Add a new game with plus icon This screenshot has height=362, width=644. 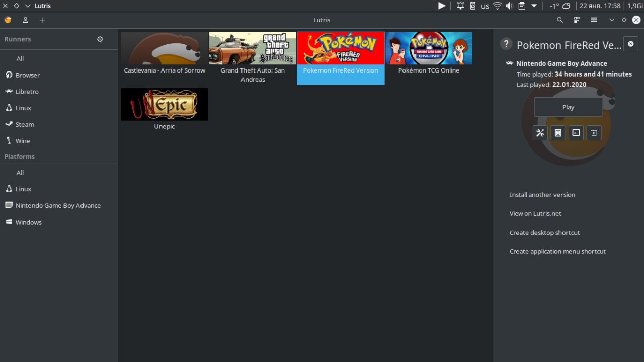coord(42,20)
